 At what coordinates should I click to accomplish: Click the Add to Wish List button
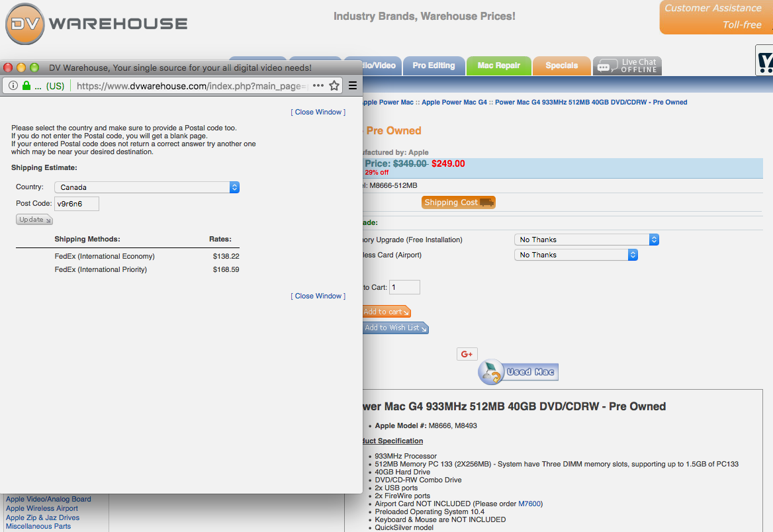tap(396, 328)
